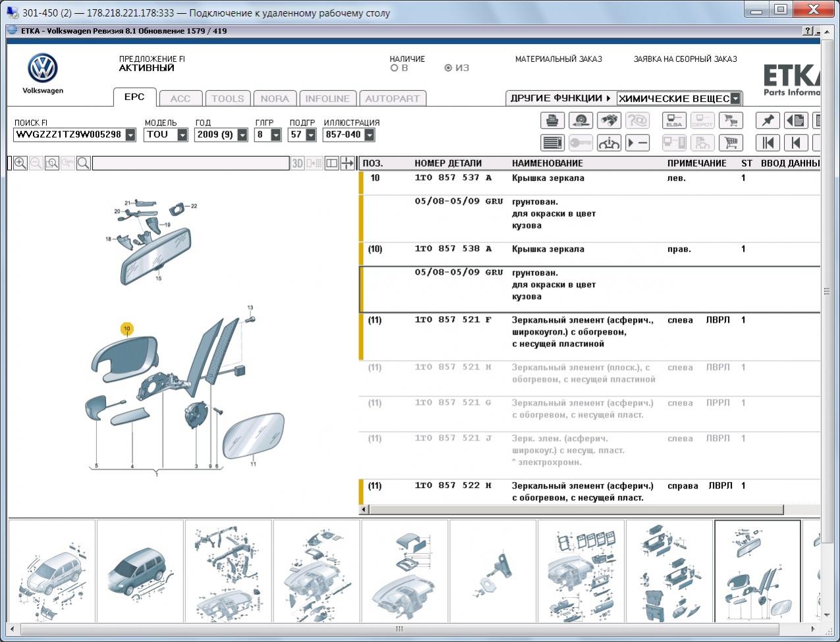Switch to the EPC tab
The width and height of the screenshot is (840, 642).
pyautogui.click(x=134, y=97)
